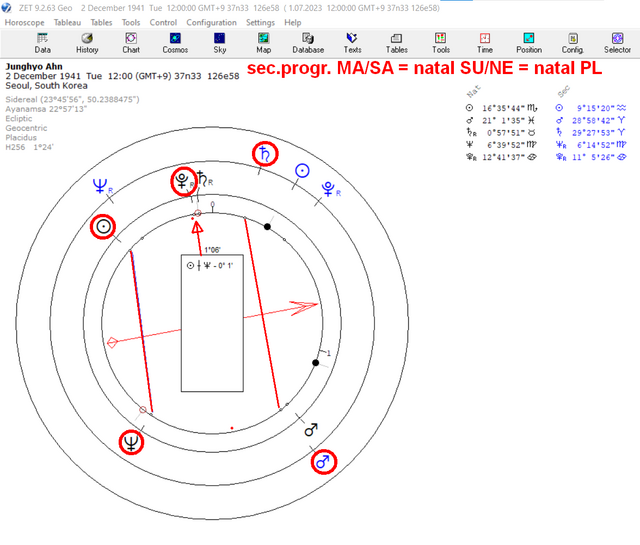The width and height of the screenshot is (640, 545).
Task: Open the Selector toolbar icon
Action: (617, 43)
